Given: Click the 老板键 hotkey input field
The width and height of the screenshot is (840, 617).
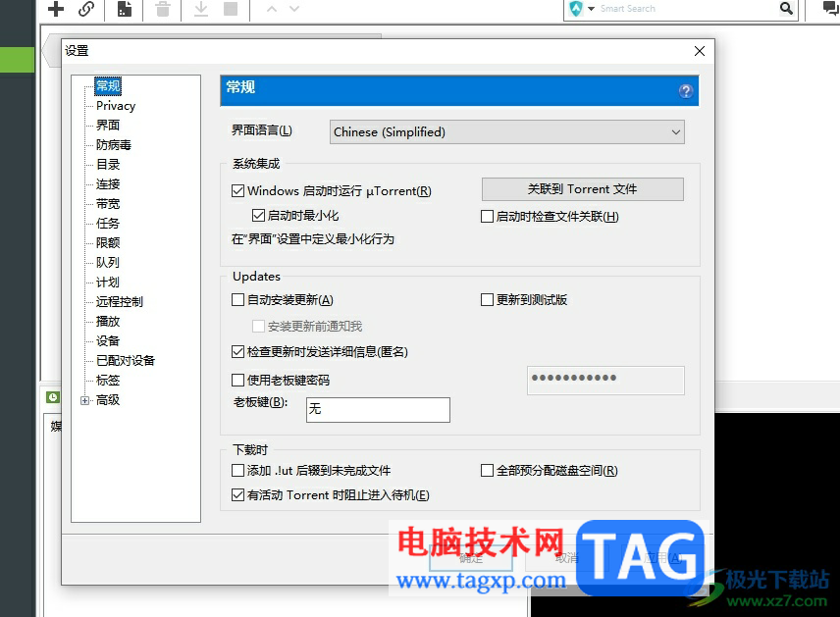Looking at the screenshot, I should tap(378, 410).
